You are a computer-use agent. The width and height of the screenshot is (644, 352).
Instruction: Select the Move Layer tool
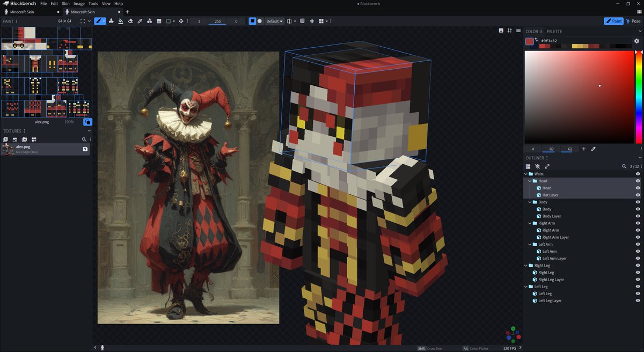point(181,21)
